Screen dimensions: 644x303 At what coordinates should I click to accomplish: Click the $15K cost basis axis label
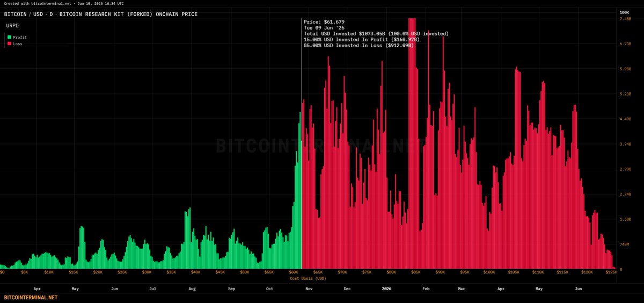[74, 272]
